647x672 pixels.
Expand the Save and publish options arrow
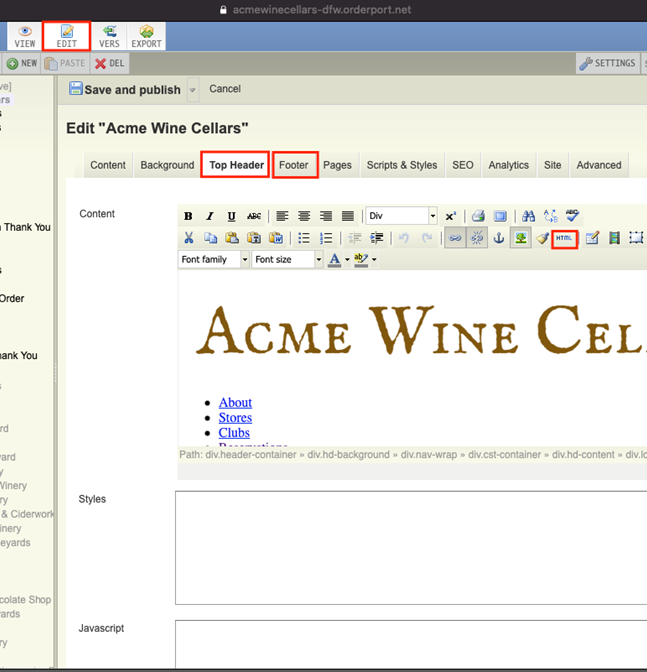[x=192, y=90]
